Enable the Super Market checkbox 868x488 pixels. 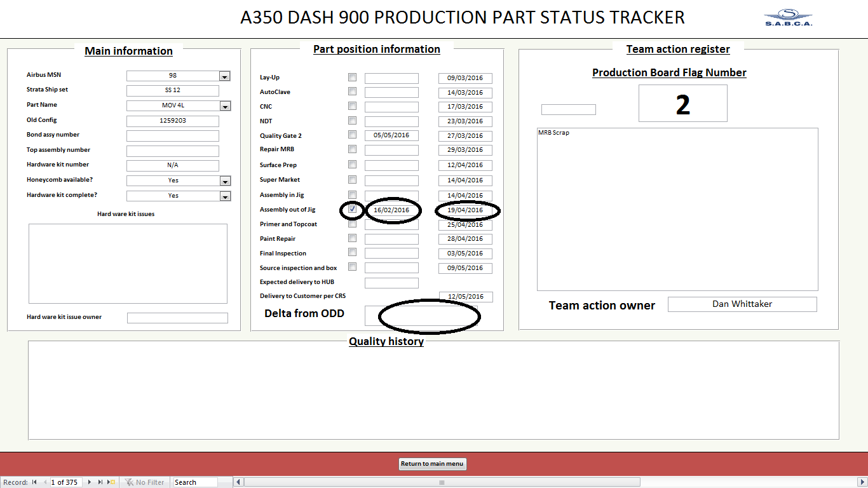[352, 180]
